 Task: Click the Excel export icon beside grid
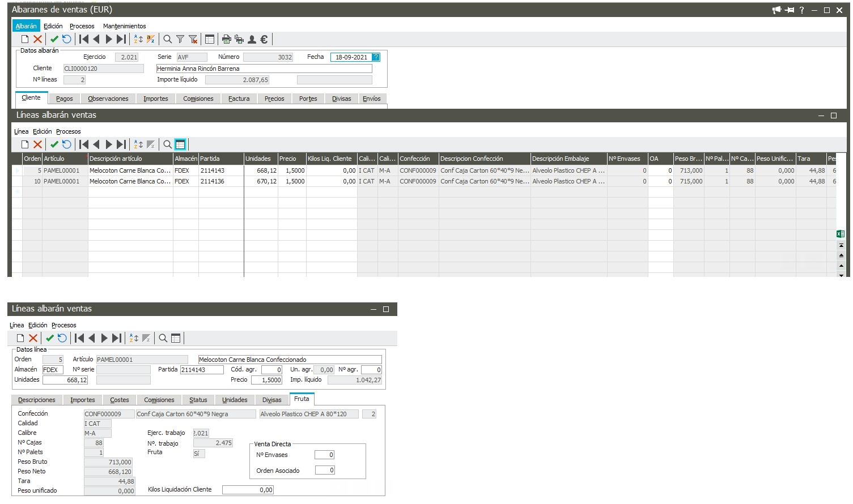[x=841, y=234]
